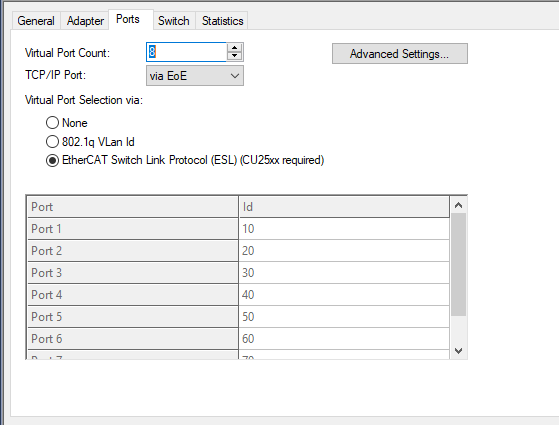Select 802.1q VLan Id option
The height and width of the screenshot is (425, 559).
[52, 142]
